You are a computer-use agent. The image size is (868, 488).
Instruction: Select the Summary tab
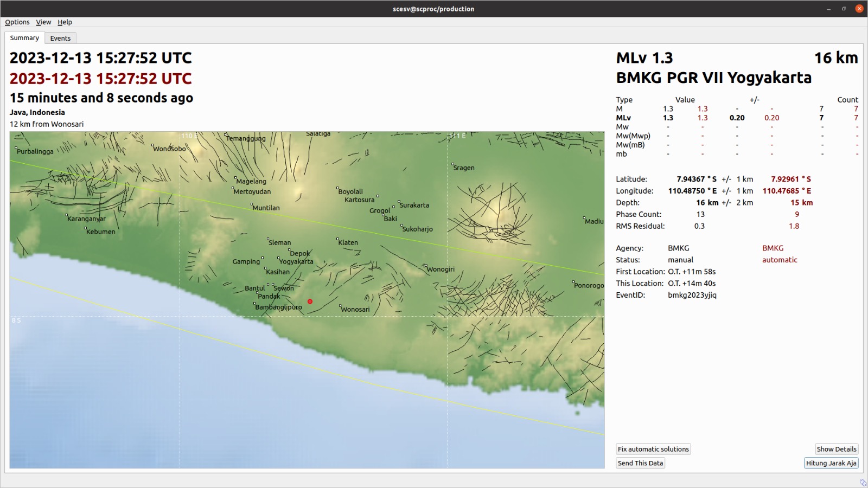click(x=24, y=38)
